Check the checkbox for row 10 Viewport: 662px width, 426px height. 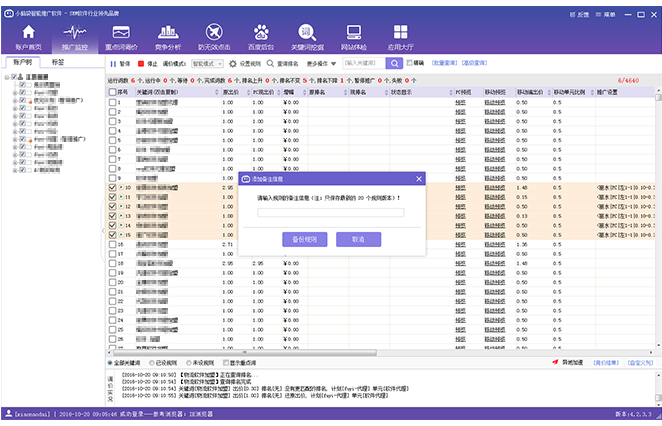[112, 187]
